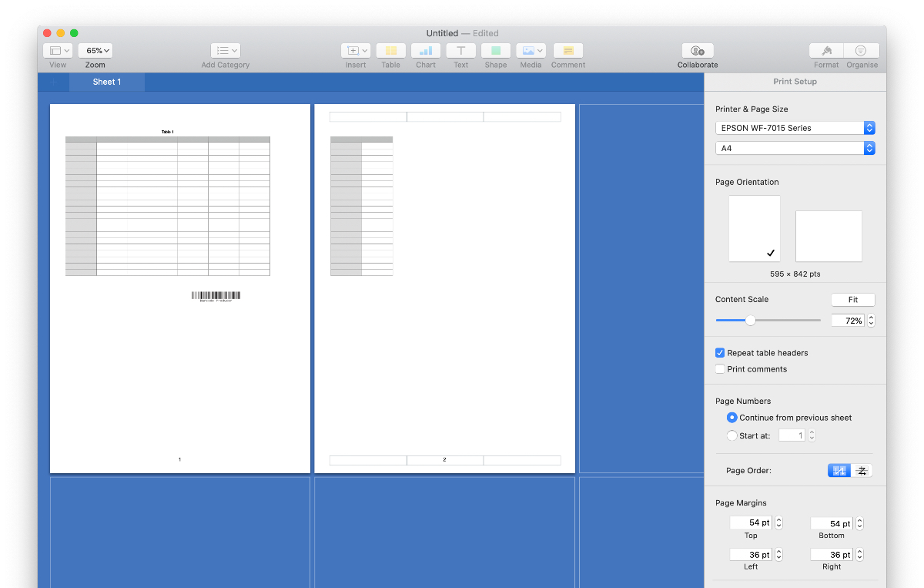This screenshot has width=924, height=588.
Task: Click the content scale percentage stepper
Action: pos(871,321)
